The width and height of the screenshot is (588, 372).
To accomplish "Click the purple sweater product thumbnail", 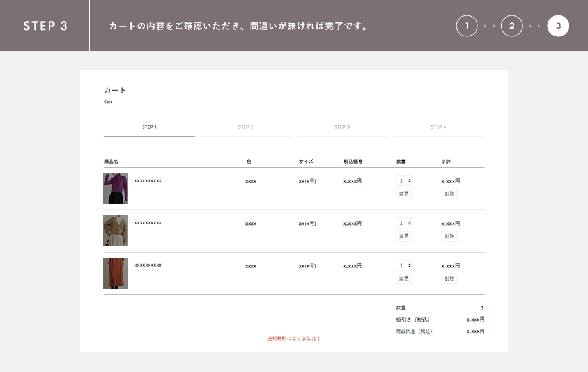I will tap(116, 189).
